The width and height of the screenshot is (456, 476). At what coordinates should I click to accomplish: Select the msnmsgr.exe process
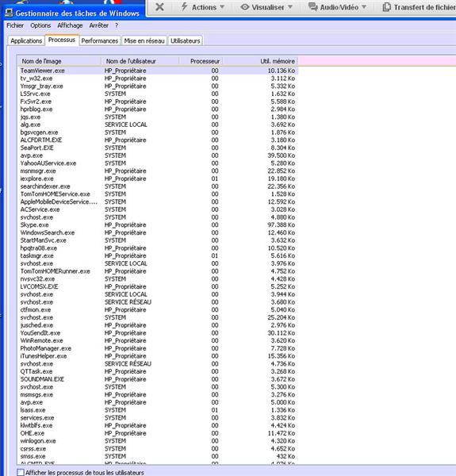coord(158,171)
